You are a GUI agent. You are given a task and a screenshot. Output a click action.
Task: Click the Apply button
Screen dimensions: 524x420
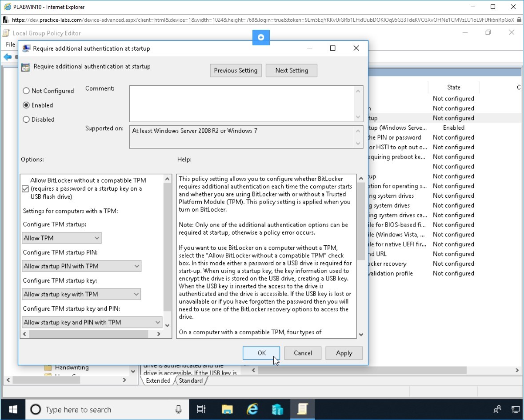click(x=344, y=353)
